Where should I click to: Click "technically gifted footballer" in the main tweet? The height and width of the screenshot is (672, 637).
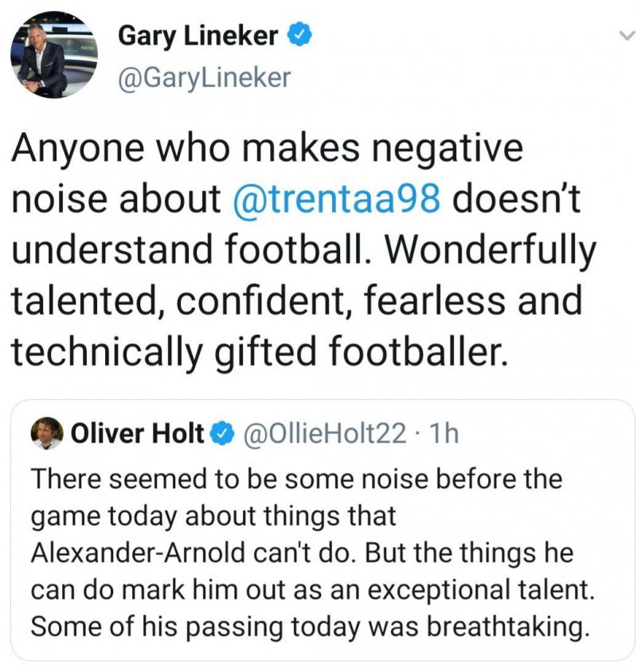point(257,351)
